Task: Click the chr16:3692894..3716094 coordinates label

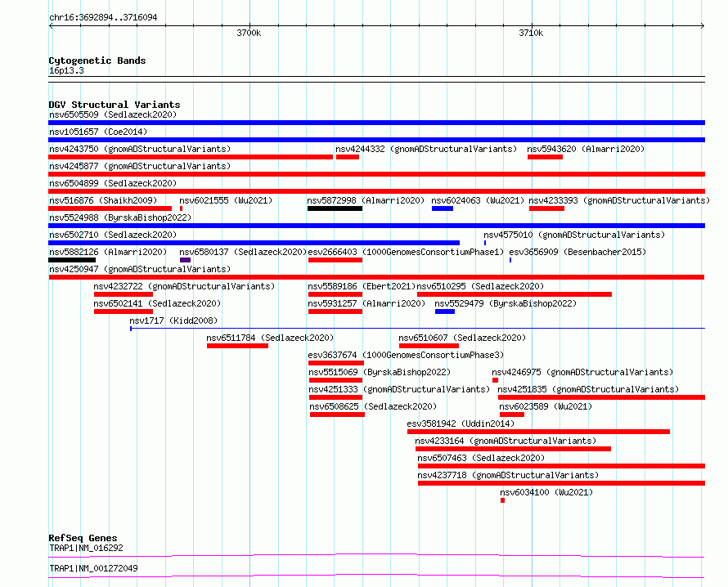Action: pyautogui.click(x=103, y=17)
